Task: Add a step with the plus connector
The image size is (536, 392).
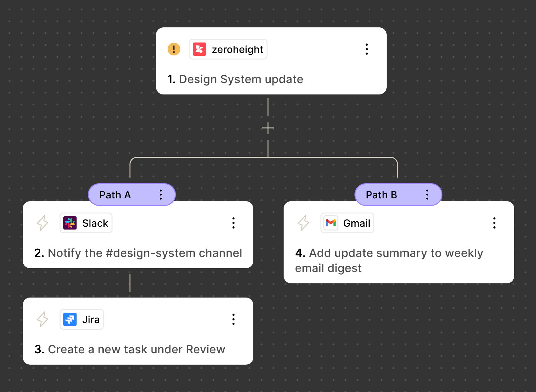Action: pyautogui.click(x=268, y=128)
